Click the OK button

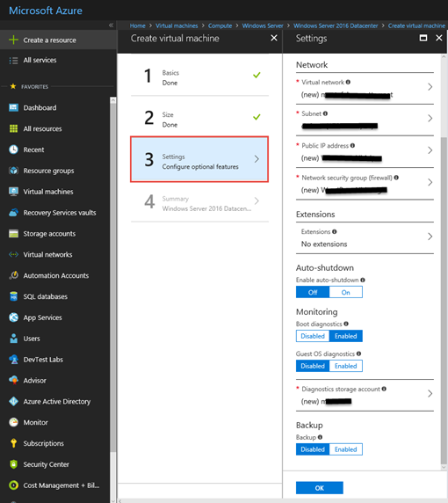(x=320, y=488)
